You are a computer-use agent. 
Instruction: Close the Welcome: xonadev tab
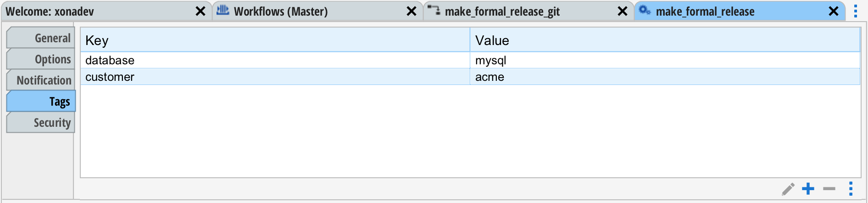(x=200, y=11)
